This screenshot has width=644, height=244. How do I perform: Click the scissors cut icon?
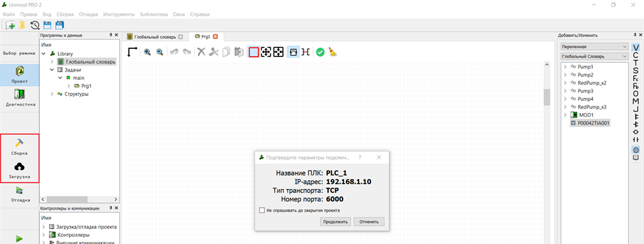pyautogui.click(x=213, y=52)
